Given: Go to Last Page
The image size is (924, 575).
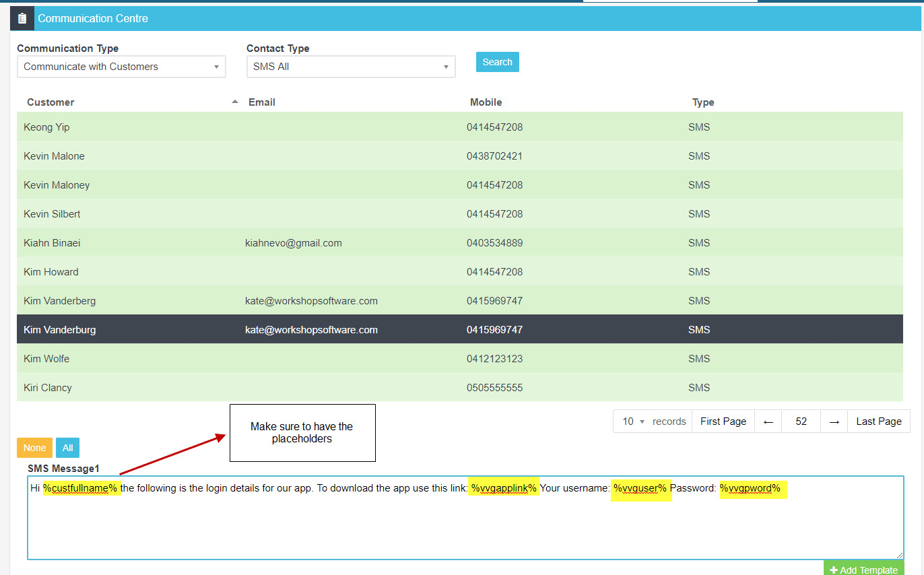Looking at the screenshot, I should pyautogui.click(x=879, y=421).
